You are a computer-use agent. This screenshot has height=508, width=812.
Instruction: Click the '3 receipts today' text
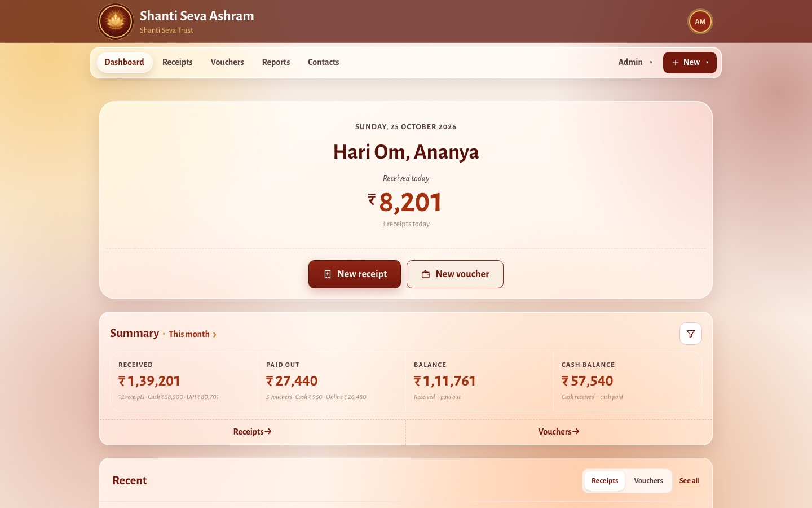(x=406, y=224)
